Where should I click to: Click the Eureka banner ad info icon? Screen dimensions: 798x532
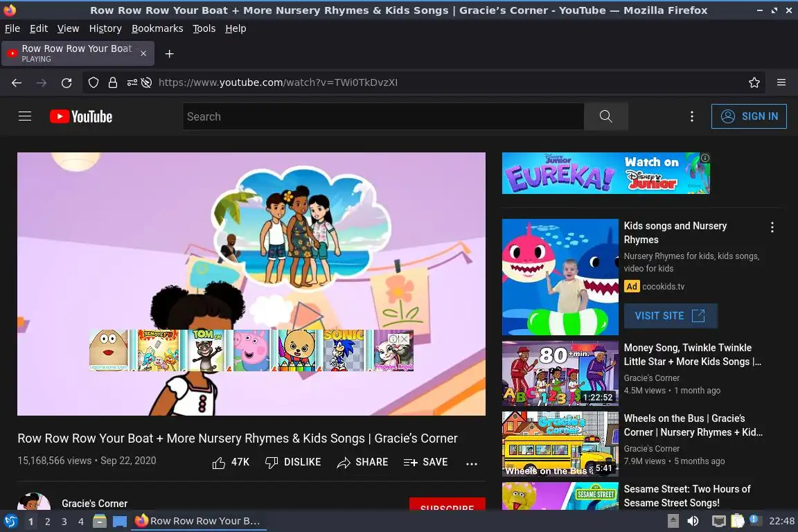[x=705, y=158]
